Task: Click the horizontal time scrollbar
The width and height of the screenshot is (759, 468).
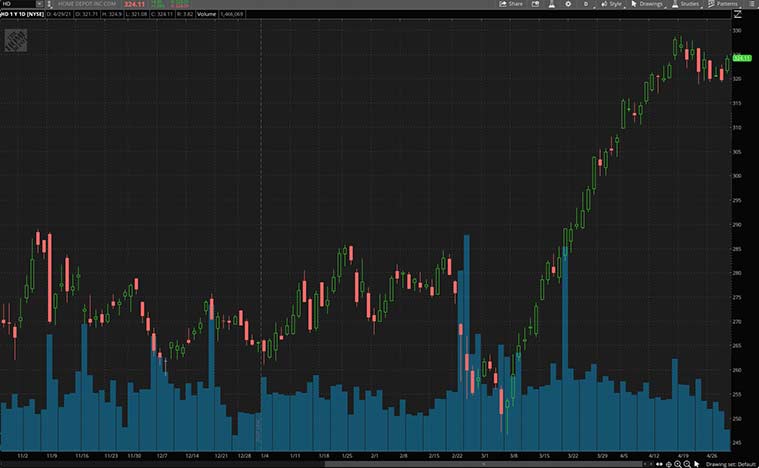Action: click(483, 464)
